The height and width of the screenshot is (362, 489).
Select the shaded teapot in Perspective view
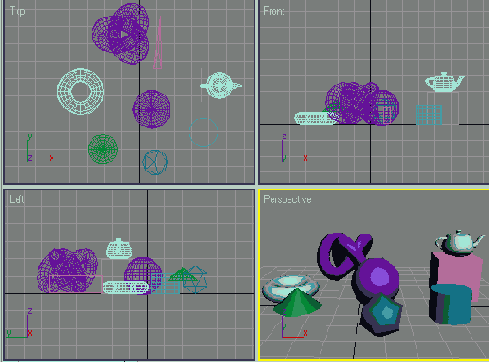(x=460, y=241)
